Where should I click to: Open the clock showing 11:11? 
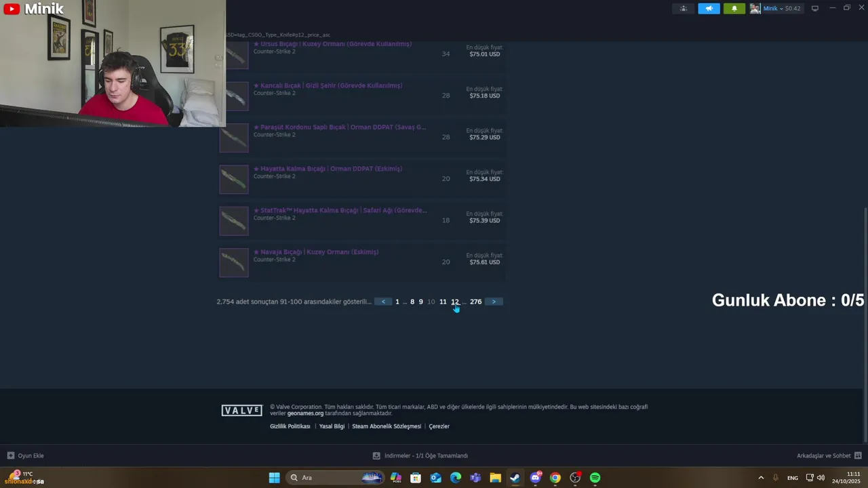[846, 478]
